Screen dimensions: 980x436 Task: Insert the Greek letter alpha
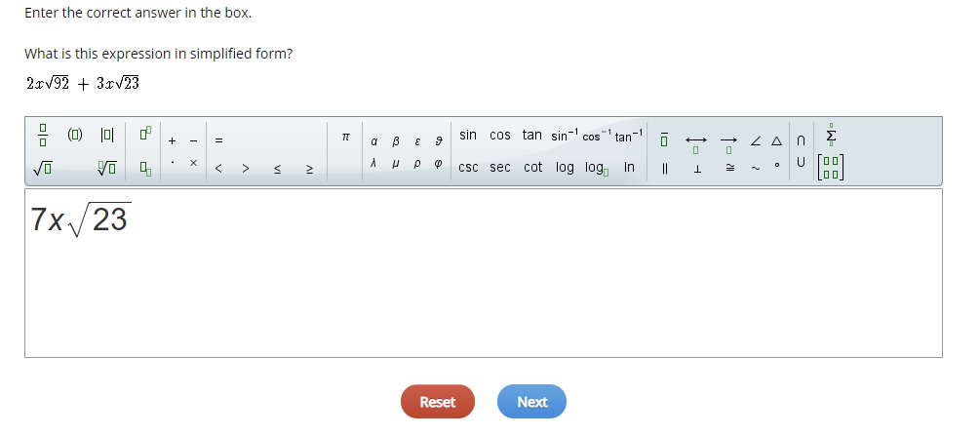[373, 141]
